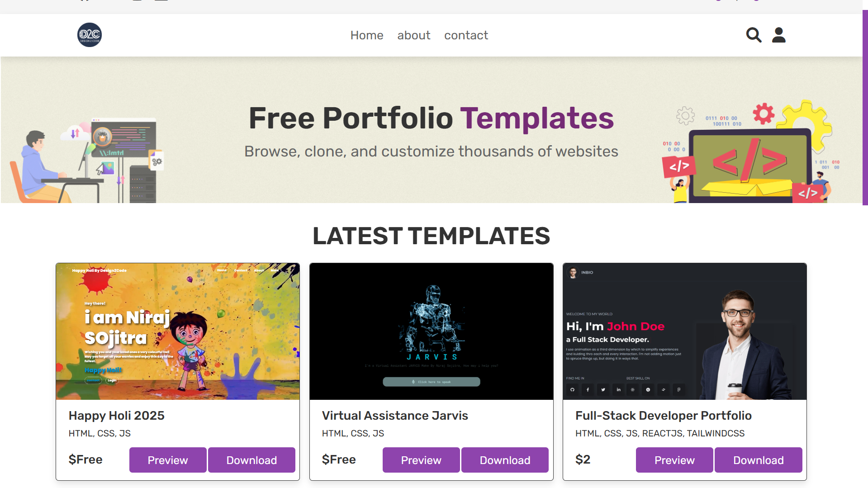This screenshot has height=488, width=868.
Task: Click the user account icon
Action: point(778,35)
